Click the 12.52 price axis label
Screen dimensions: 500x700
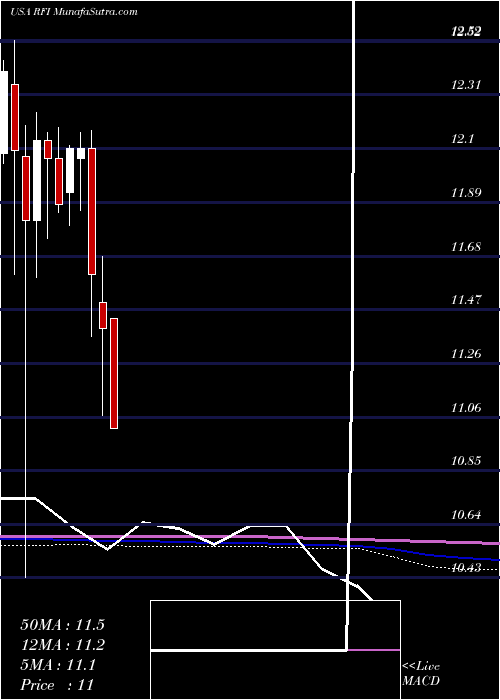pos(466,31)
